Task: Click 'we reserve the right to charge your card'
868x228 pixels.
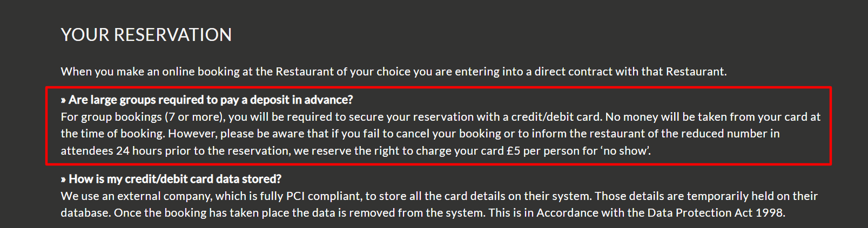Action: click(x=399, y=151)
